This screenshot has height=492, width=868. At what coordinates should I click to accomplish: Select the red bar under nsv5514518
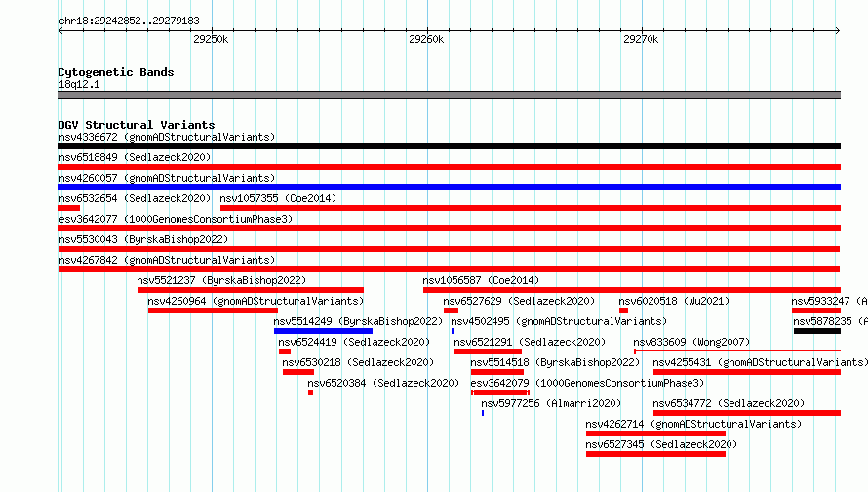[x=497, y=372]
